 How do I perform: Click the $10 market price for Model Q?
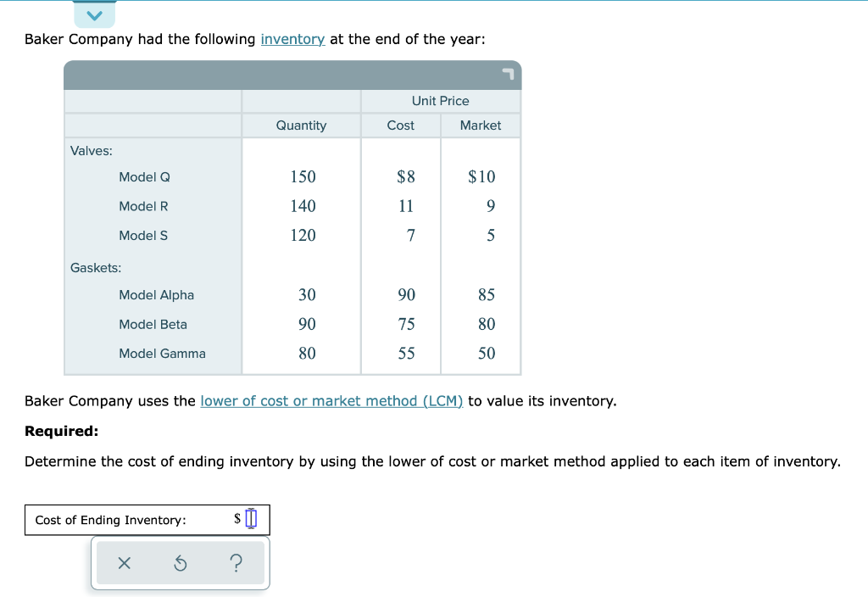481,176
